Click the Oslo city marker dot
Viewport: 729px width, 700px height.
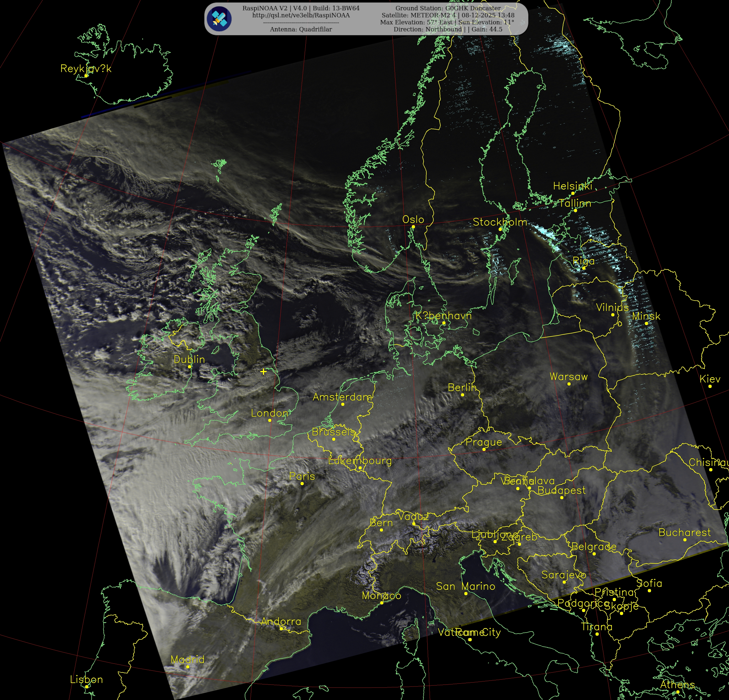(413, 227)
